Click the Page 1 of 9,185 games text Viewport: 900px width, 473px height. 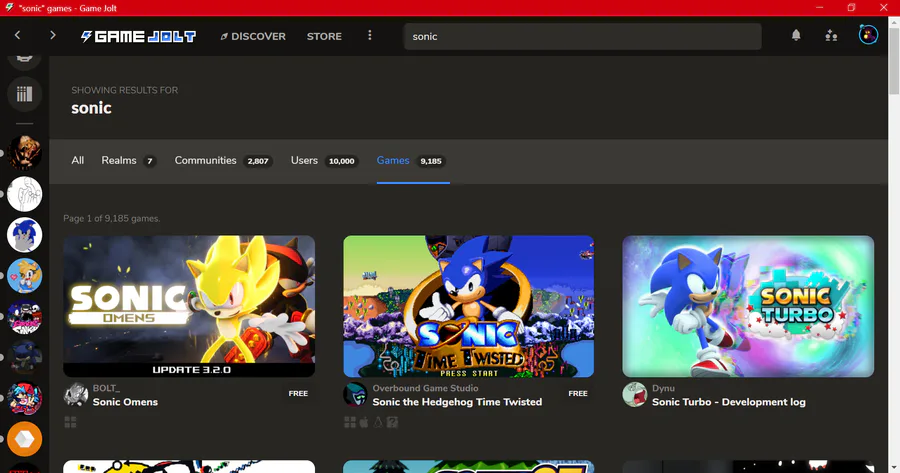[112, 219]
